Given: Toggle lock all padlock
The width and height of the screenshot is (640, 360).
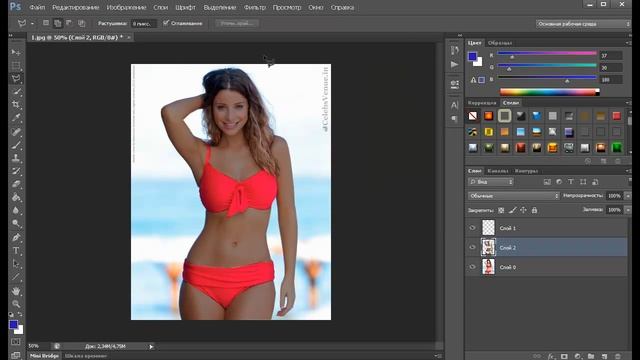Looking at the screenshot, I should 534,210.
